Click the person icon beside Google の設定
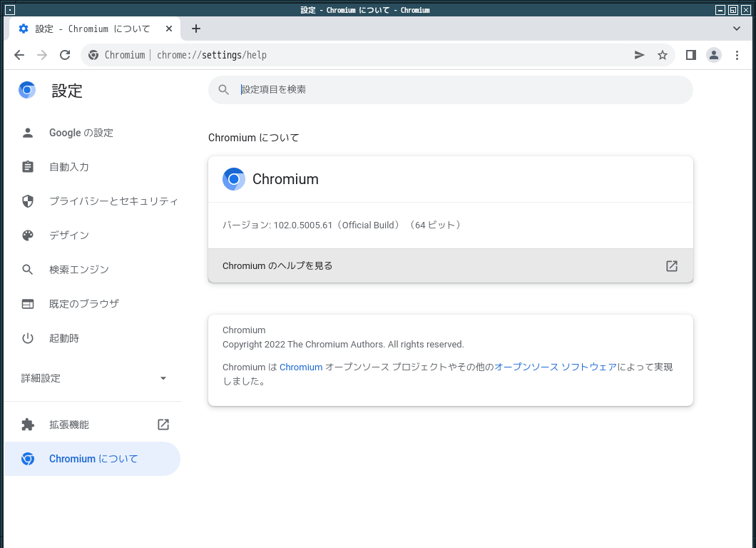The height and width of the screenshot is (548, 756). (x=28, y=133)
